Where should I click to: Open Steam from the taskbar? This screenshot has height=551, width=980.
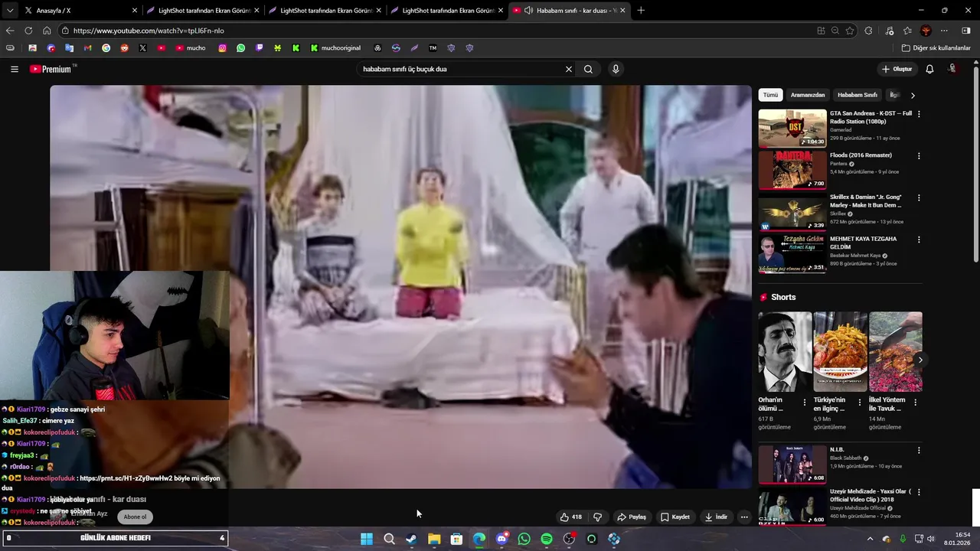411,540
